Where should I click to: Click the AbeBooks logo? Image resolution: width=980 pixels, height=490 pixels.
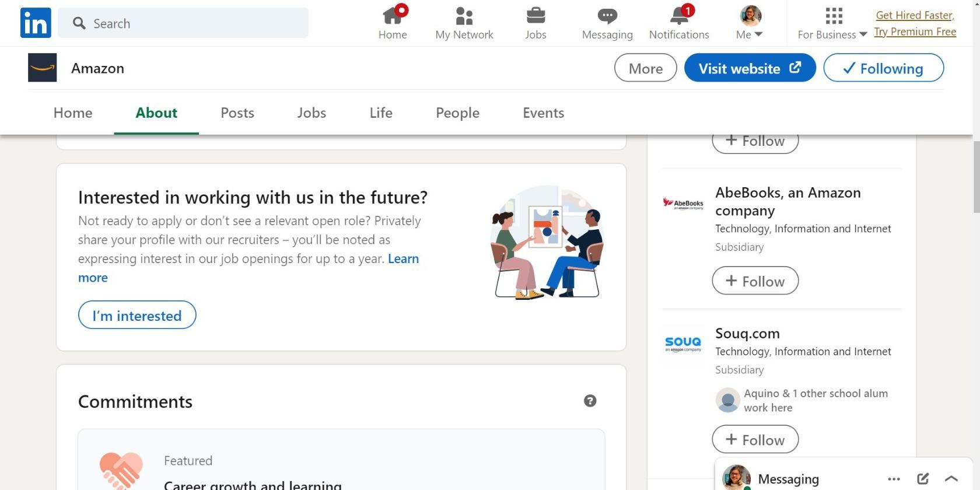[683, 204]
